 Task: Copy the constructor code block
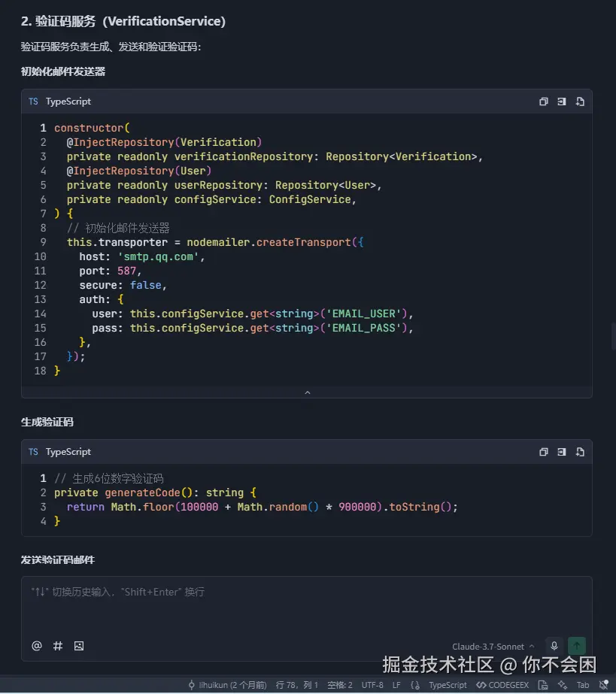coord(543,102)
